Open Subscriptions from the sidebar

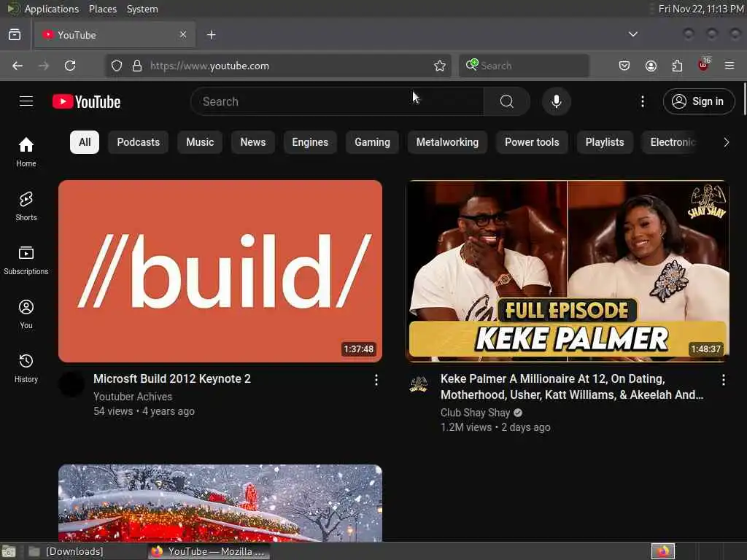[26, 260]
